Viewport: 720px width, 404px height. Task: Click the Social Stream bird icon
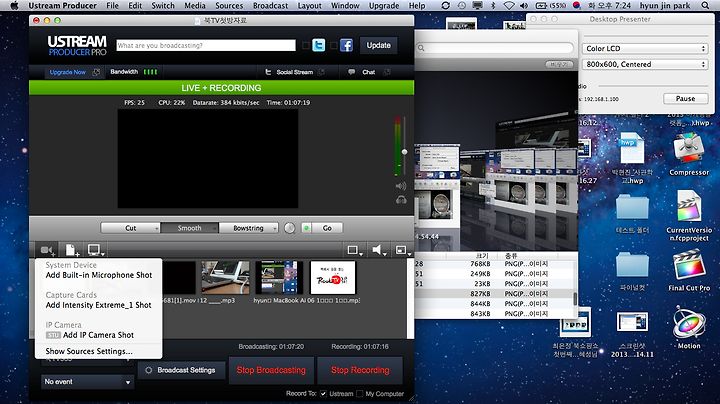click(268, 72)
